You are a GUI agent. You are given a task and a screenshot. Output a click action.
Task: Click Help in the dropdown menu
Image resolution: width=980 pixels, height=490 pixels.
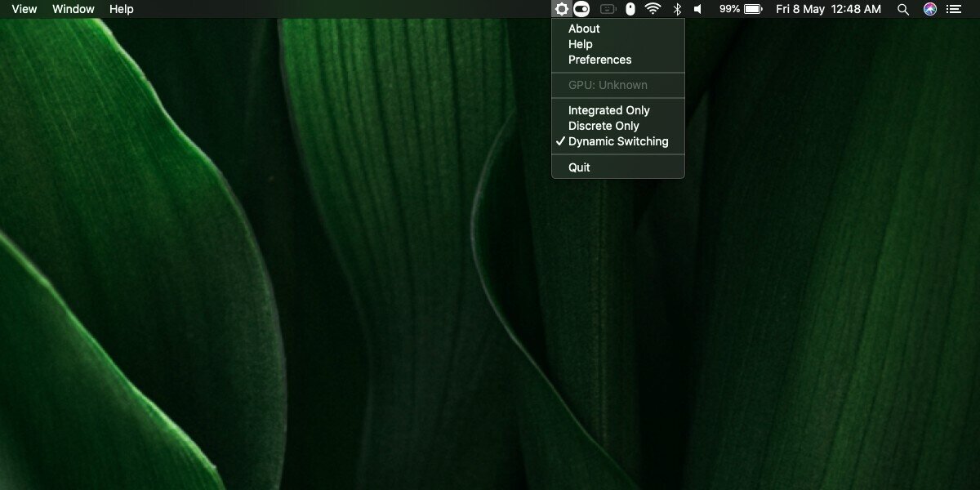click(581, 44)
